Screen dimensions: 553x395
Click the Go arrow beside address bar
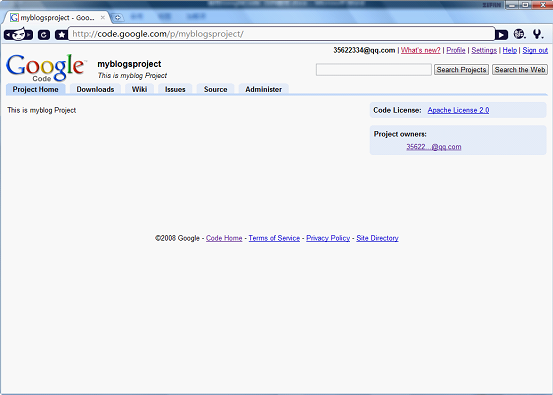pos(501,35)
